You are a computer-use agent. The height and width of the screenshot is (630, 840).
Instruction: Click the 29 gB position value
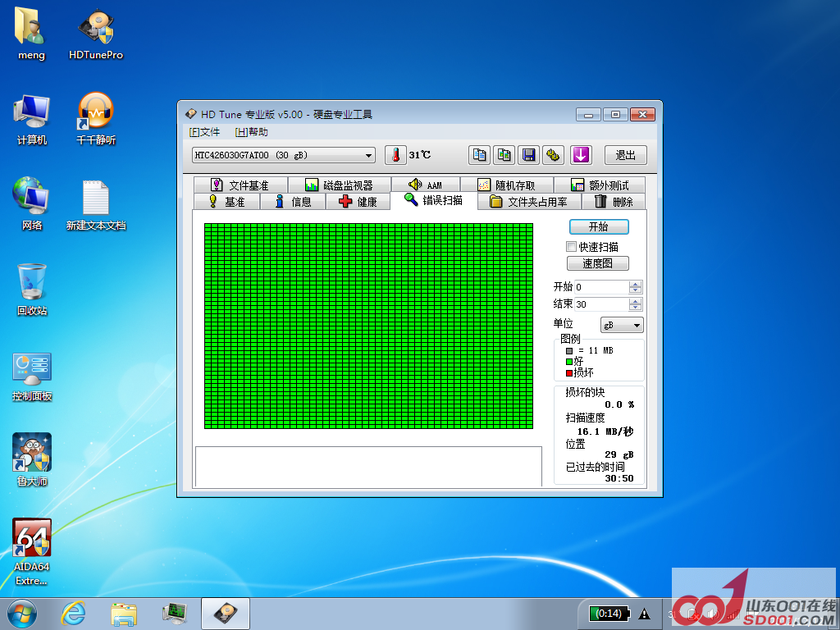(619, 454)
